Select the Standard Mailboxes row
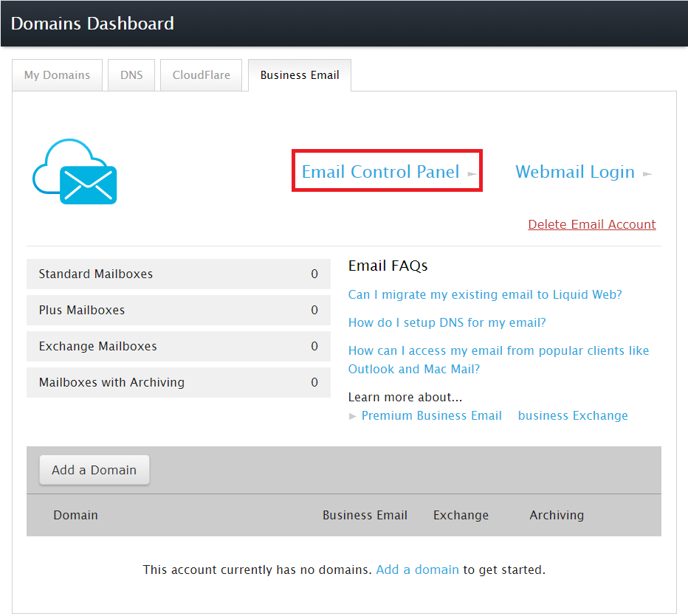Image resolution: width=688 pixels, height=616 pixels. click(x=178, y=273)
